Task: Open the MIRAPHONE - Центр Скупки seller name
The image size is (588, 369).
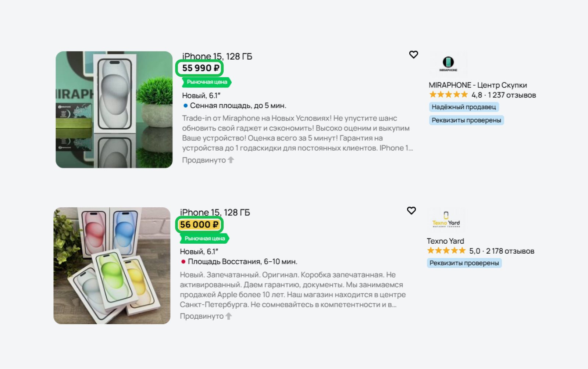Action: (478, 85)
